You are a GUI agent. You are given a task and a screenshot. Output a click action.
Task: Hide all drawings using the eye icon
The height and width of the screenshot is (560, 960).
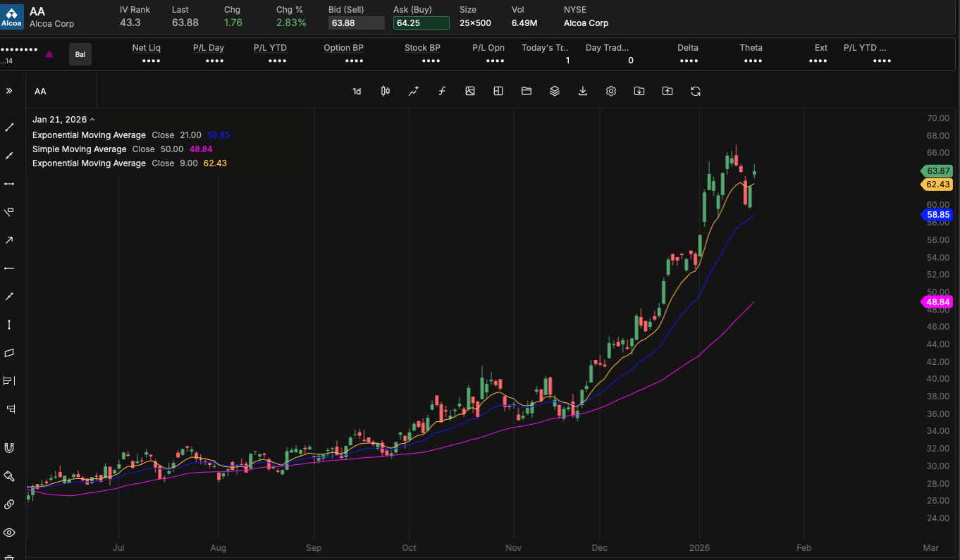pos(9,532)
